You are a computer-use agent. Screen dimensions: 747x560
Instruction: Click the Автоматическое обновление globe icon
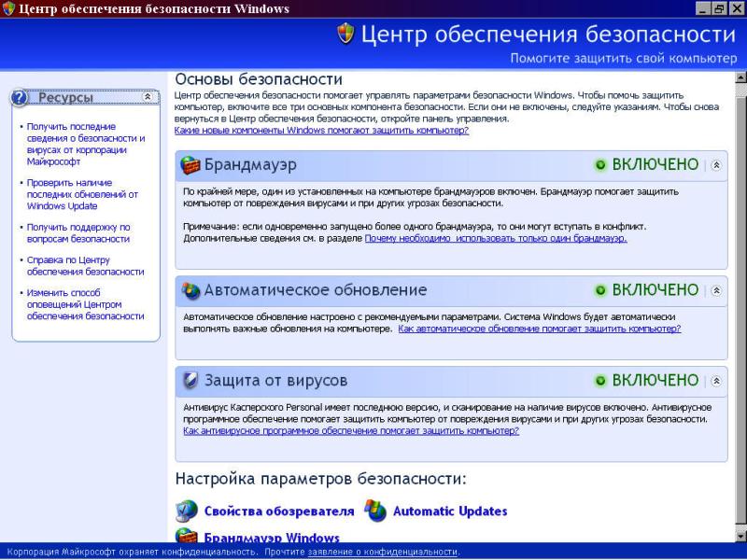(190, 290)
